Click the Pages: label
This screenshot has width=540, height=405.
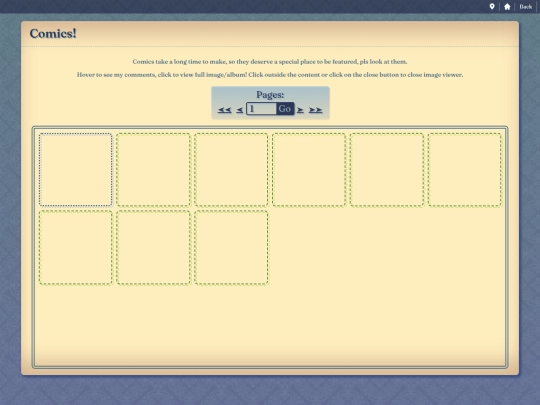pos(270,95)
